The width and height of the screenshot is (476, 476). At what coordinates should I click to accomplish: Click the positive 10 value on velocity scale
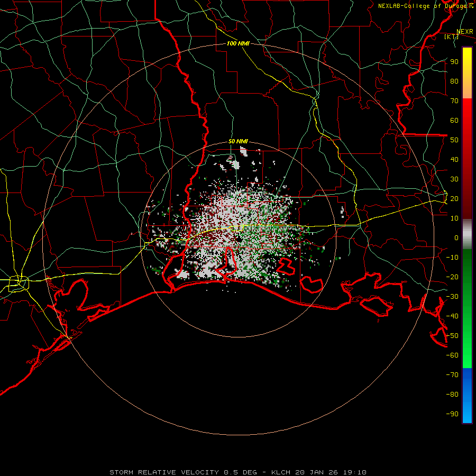(454, 218)
